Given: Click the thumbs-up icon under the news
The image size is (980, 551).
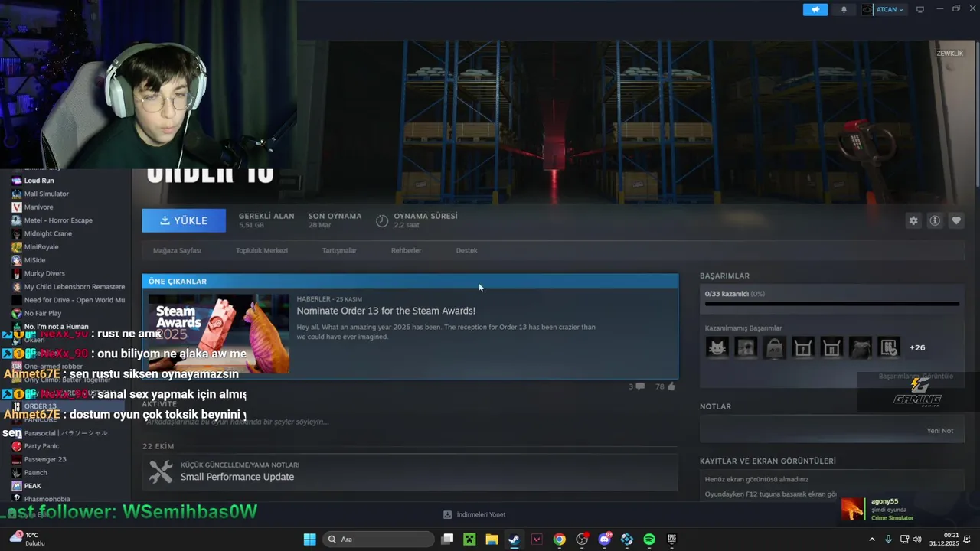Looking at the screenshot, I should (x=671, y=386).
